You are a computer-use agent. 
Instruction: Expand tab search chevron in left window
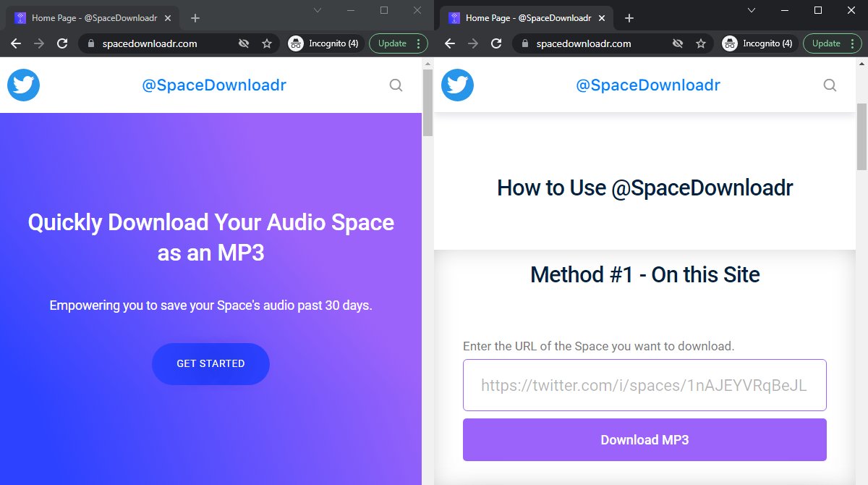click(318, 10)
